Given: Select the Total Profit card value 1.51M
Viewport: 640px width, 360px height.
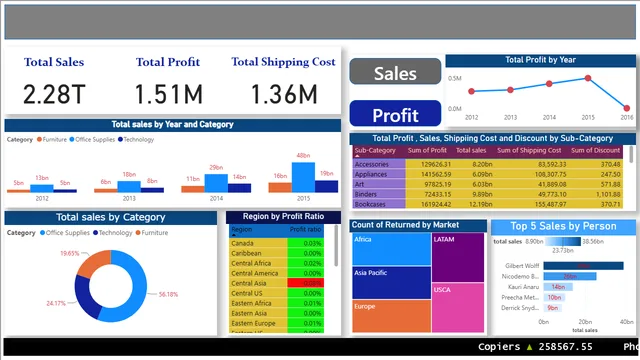Looking at the screenshot, I should pyautogui.click(x=168, y=94).
